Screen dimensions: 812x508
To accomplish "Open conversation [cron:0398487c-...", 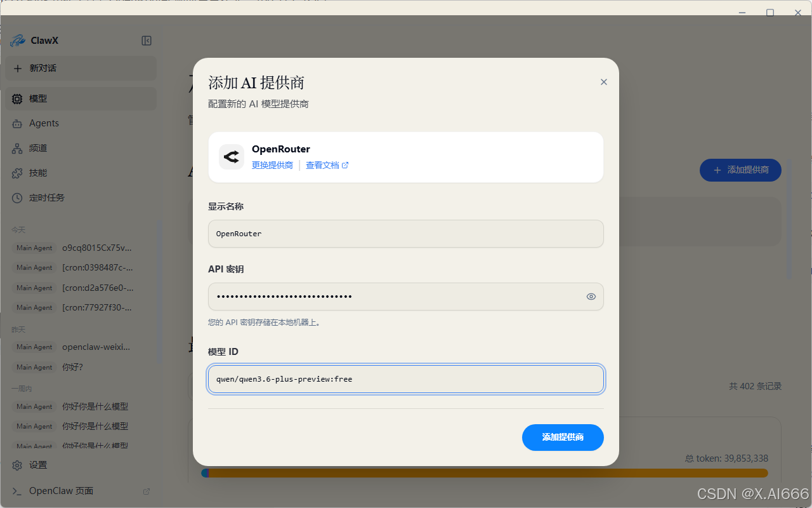I will coord(81,267).
